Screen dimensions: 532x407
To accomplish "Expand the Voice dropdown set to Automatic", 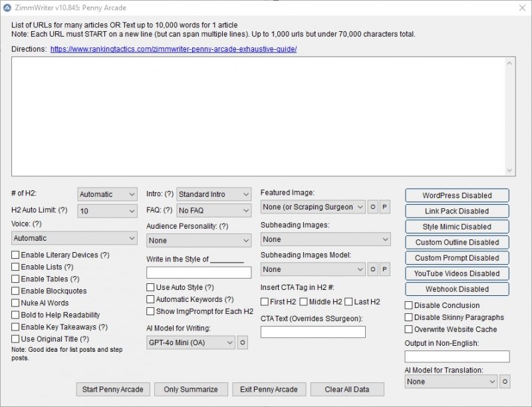I will click(74, 238).
